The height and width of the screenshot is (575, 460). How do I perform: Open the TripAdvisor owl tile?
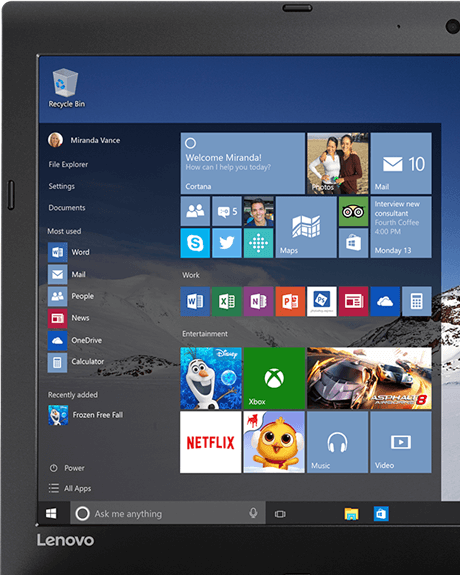click(x=353, y=211)
